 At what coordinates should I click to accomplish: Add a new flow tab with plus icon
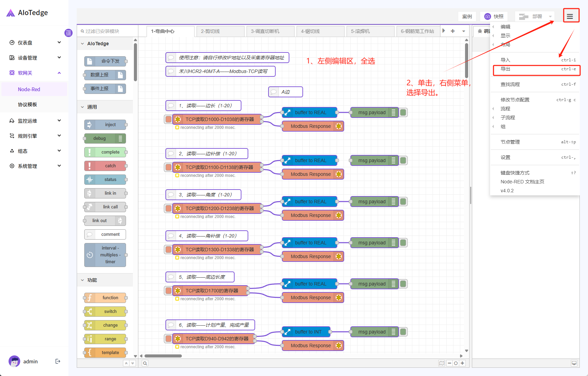click(453, 31)
